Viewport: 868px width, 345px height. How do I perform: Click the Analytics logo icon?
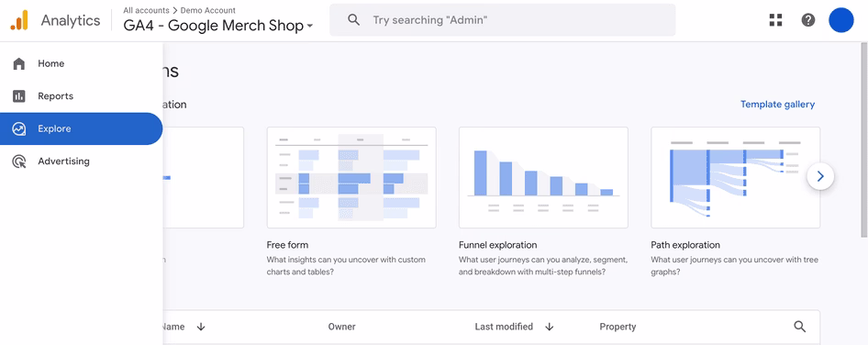pos(19,20)
